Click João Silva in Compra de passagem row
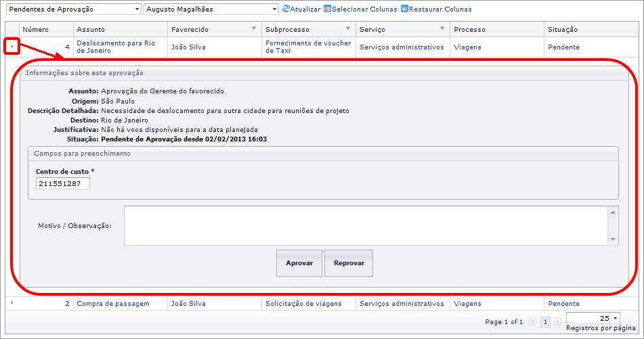Image resolution: width=644 pixels, height=339 pixels. point(188,304)
